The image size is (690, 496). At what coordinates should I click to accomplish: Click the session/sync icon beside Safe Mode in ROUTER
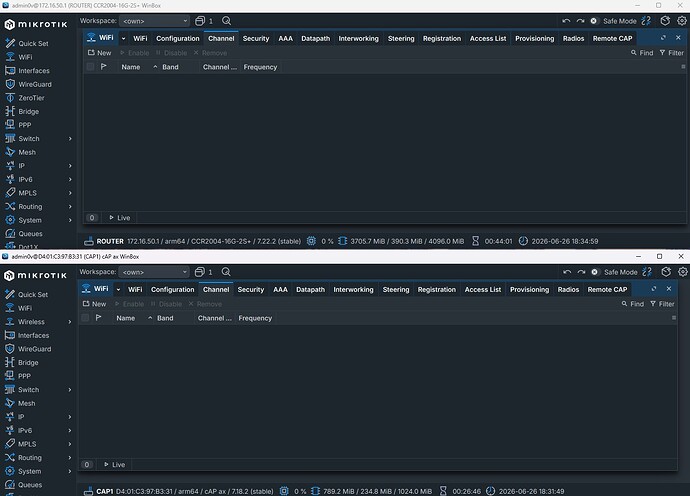(646, 21)
